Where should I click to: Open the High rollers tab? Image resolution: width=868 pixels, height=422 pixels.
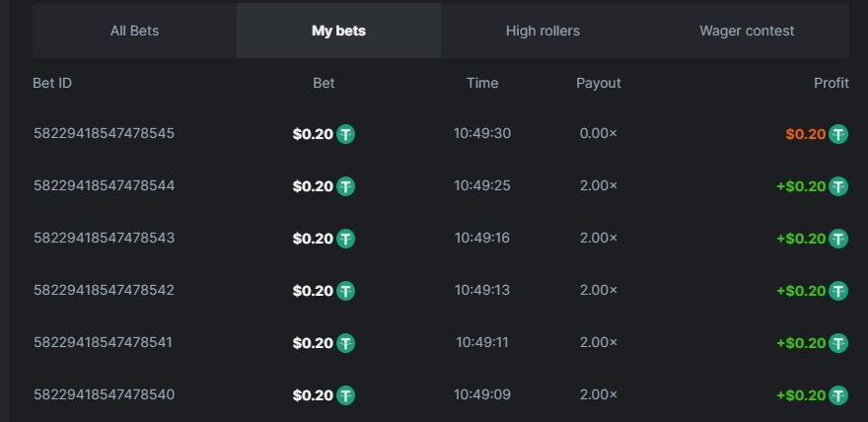click(542, 31)
